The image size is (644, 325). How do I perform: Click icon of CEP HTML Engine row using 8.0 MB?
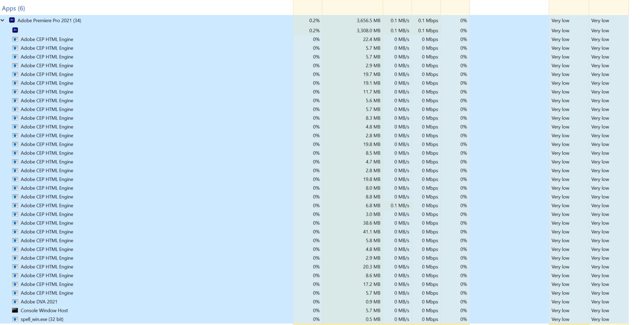[15, 188]
